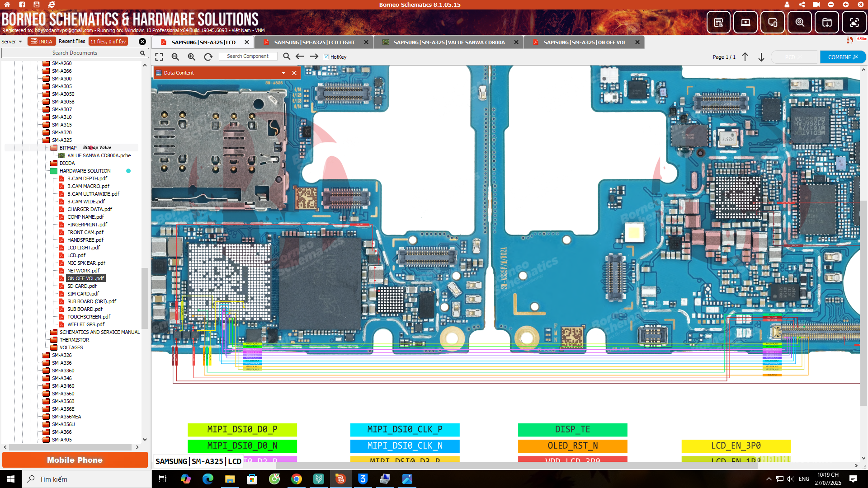Click the component search magnifier icon
Viewport: 868px width, 488px height.
coord(287,56)
